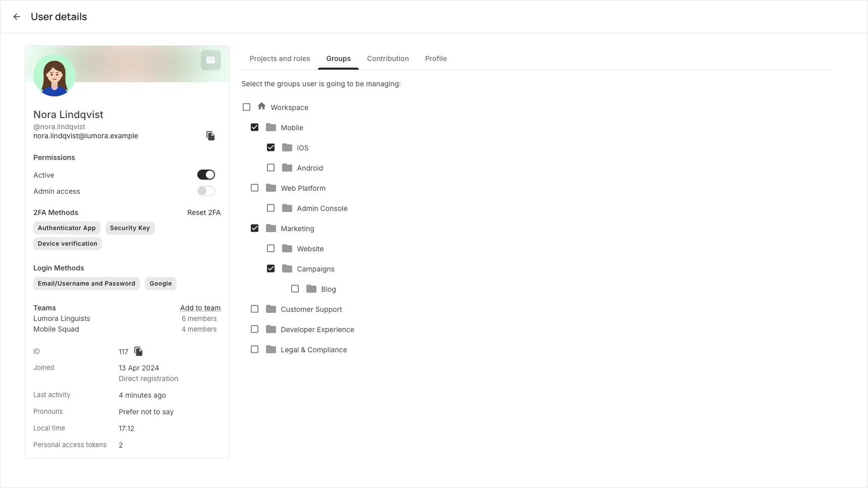Screen dimensions: 868x488
Task: Turn off the Active toggle
Action: 206,175
